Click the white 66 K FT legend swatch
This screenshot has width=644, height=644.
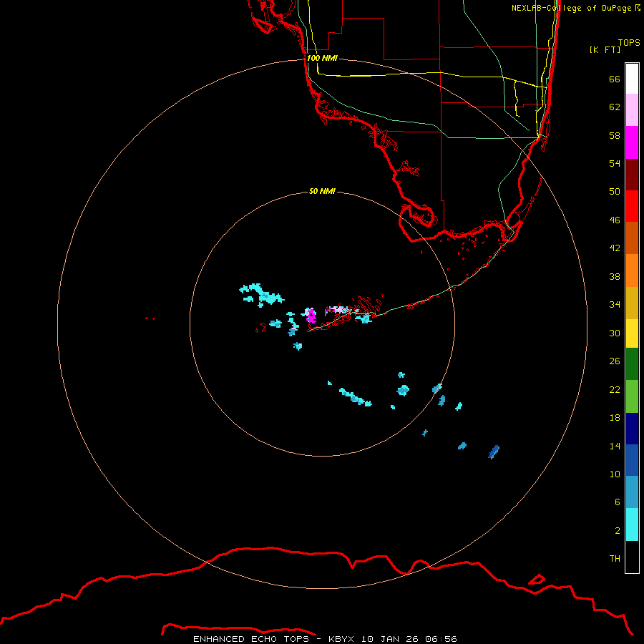pos(632,79)
